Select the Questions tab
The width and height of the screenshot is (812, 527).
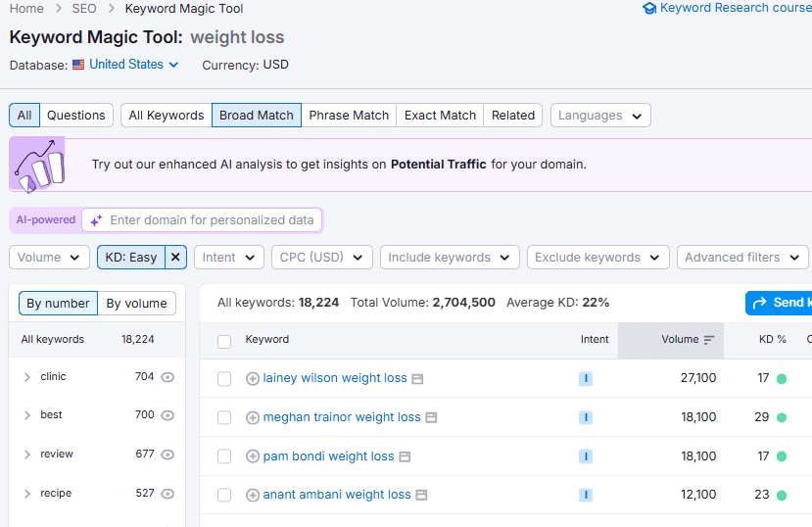76,116
